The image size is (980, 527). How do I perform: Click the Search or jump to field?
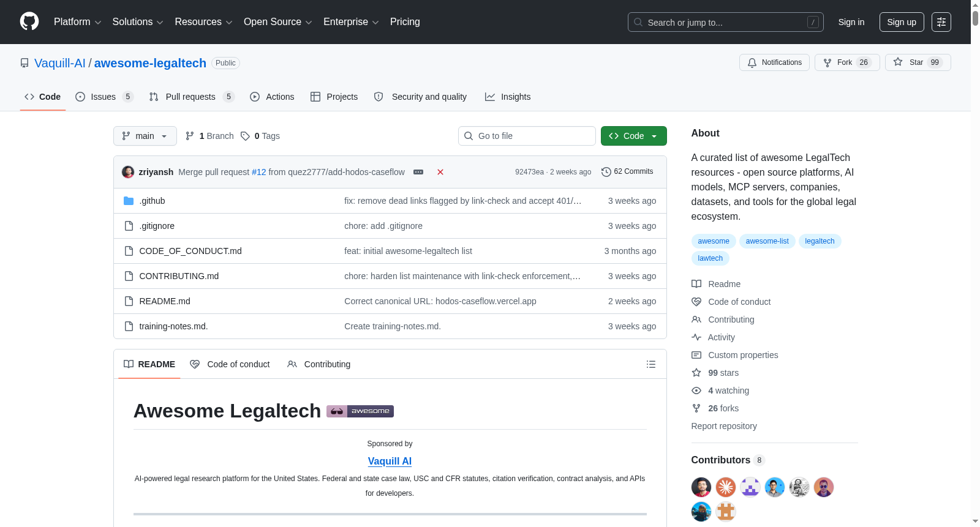(x=726, y=22)
